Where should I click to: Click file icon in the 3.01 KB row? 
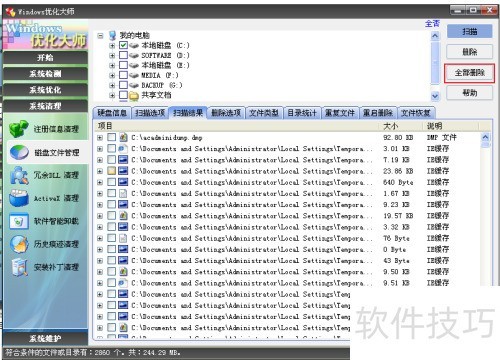[x=123, y=148]
